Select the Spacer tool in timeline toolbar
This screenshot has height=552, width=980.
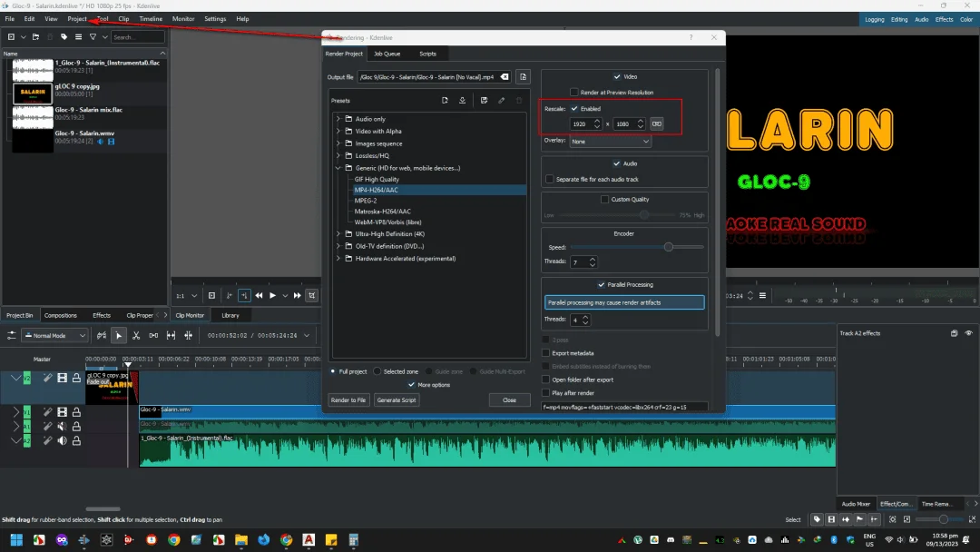pyautogui.click(x=153, y=336)
